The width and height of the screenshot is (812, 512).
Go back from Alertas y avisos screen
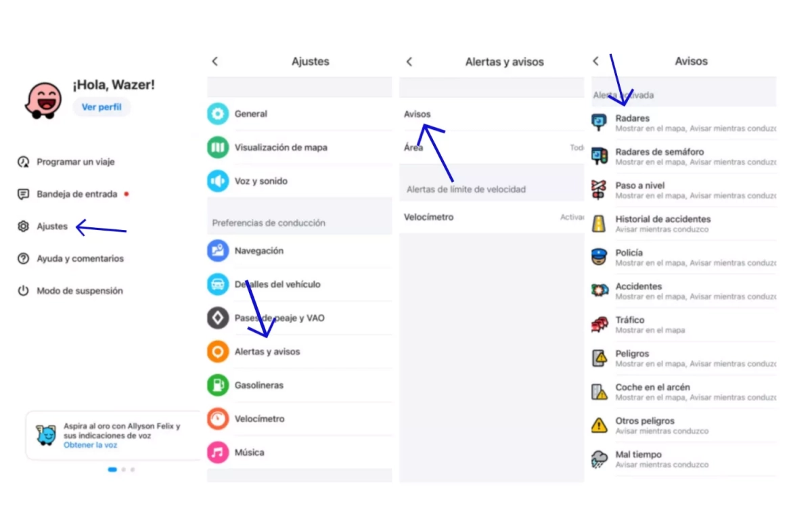[x=409, y=62]
